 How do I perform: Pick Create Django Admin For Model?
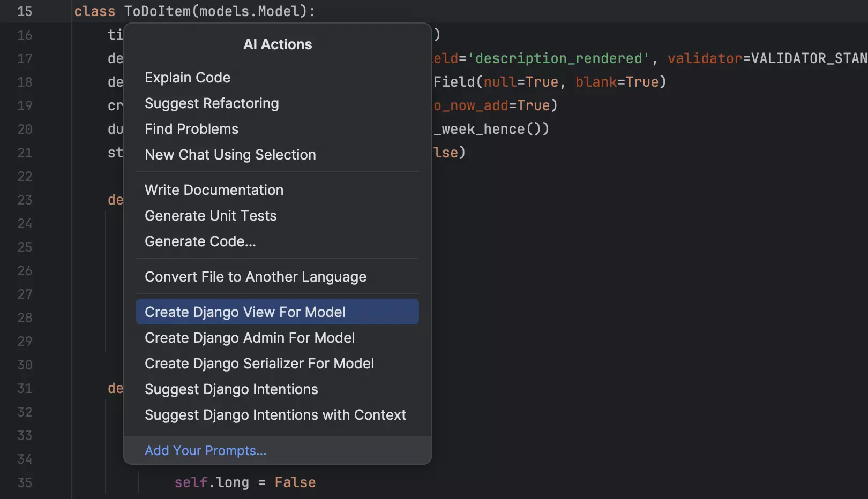click(250, 338)
